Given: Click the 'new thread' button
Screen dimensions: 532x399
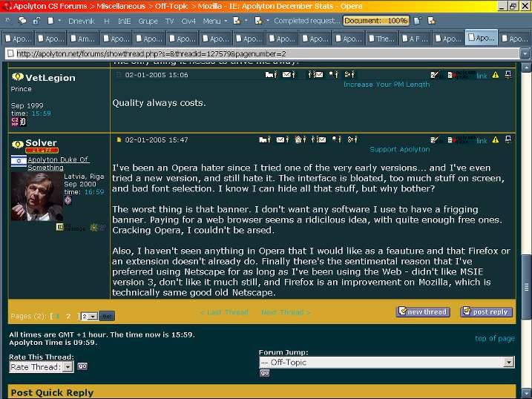Looking at the screenshot, I should pos(423,312).
